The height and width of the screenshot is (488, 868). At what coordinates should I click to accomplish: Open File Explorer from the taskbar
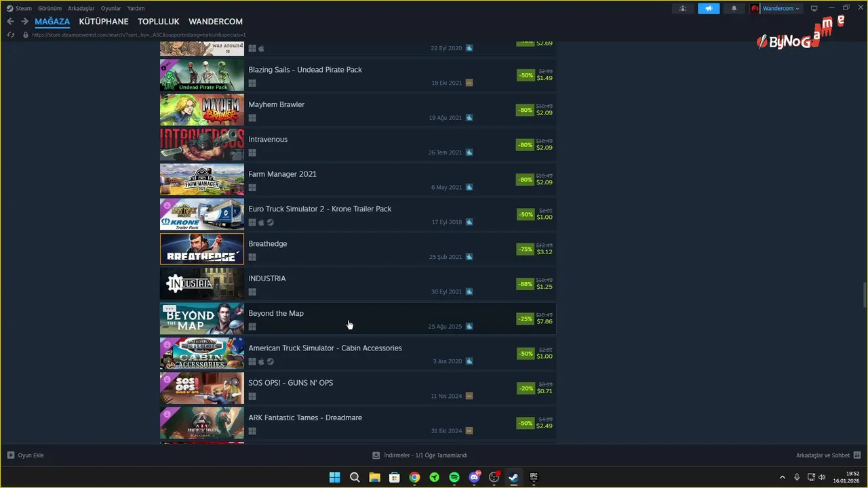point(374,477)
